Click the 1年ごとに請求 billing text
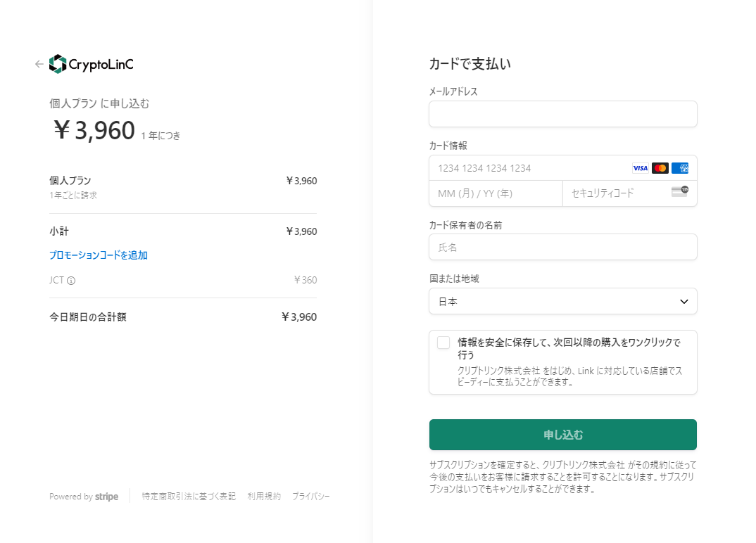The height and width of the screenshot is (543, 756). coord(73,195)
